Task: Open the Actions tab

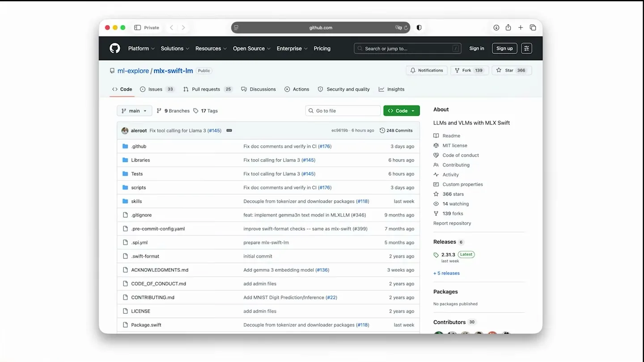Action: pyautogui.click(x=297, y=89)
